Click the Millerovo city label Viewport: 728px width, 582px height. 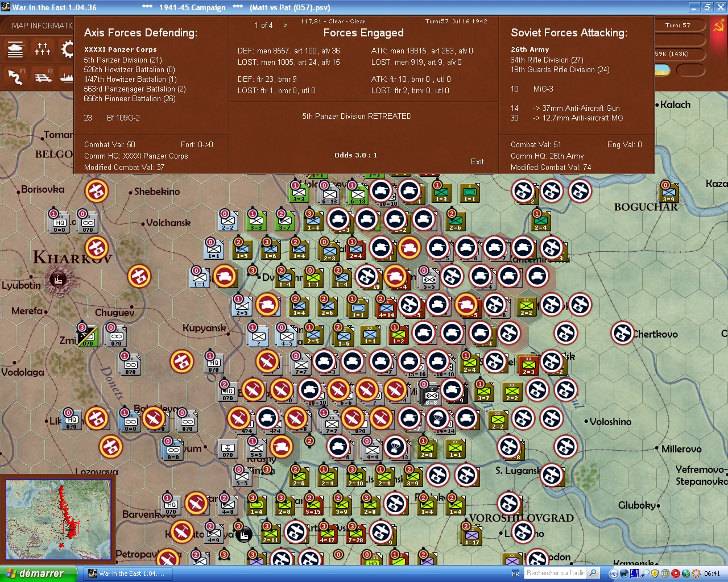click(681, 449)
